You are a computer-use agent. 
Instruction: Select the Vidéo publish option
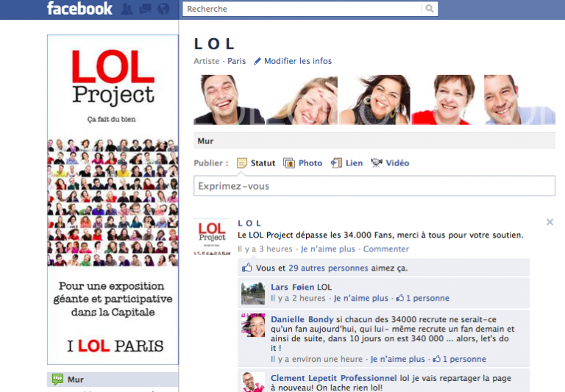pos(390,163)
